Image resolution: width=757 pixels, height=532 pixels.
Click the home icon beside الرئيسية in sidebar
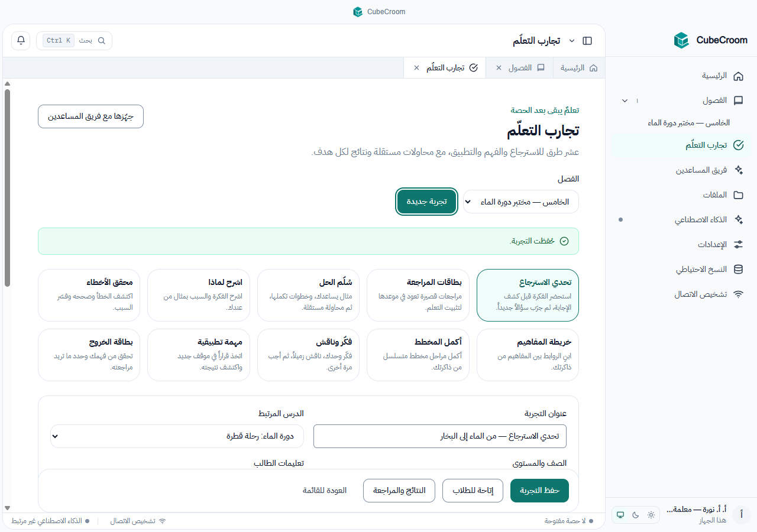738,76
